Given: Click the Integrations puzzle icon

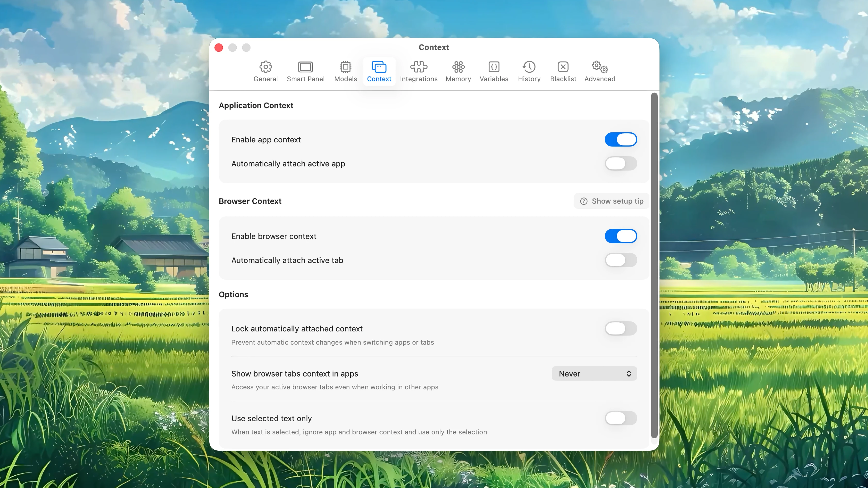Looking at the screenshot, I should coord(419,71).
